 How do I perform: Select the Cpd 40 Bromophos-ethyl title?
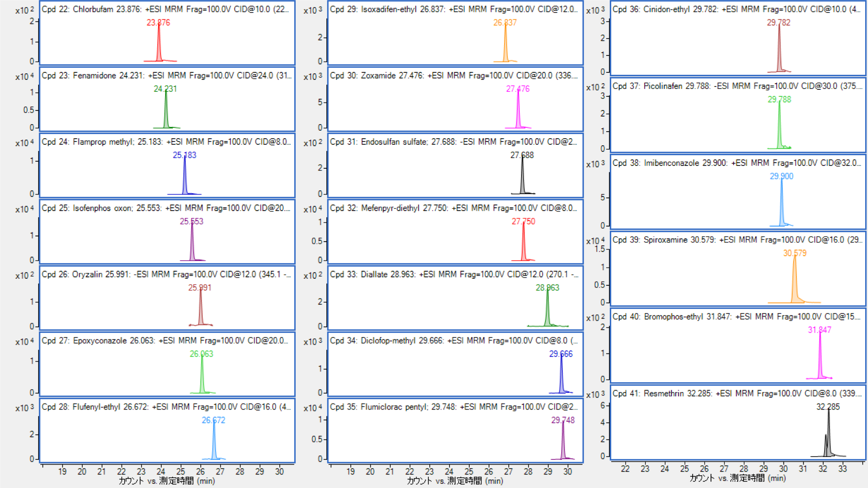[737, 317]
